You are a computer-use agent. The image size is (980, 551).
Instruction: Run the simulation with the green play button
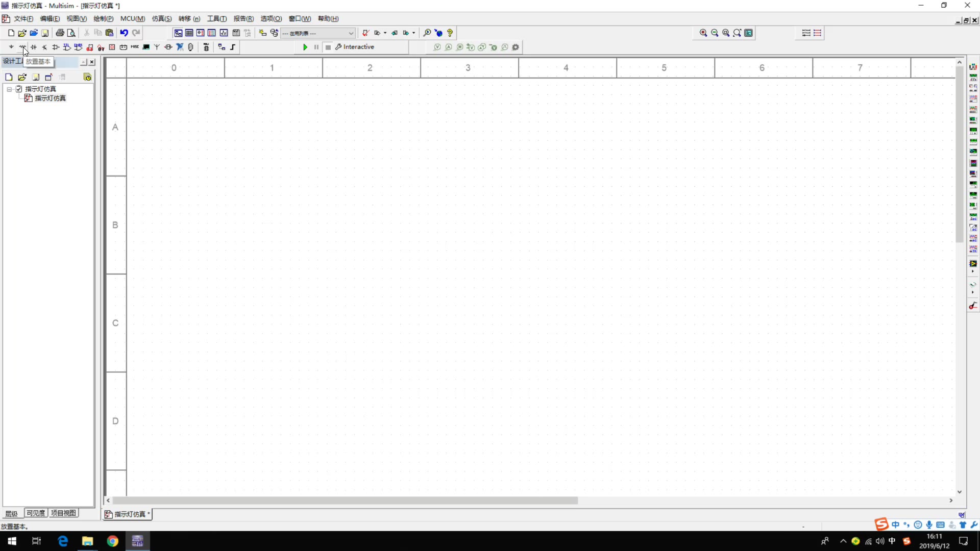point(305,47)
